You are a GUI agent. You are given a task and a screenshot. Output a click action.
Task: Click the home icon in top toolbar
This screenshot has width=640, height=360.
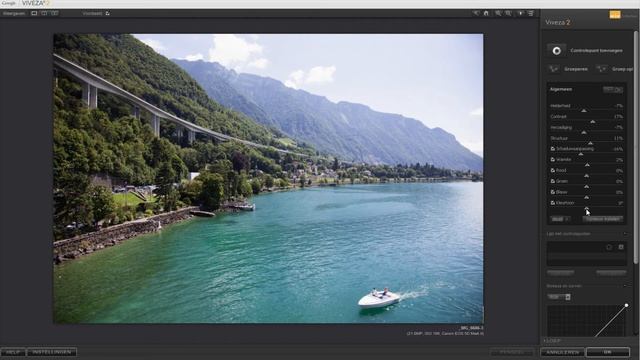pyautogui.click(x=486, y=13)
